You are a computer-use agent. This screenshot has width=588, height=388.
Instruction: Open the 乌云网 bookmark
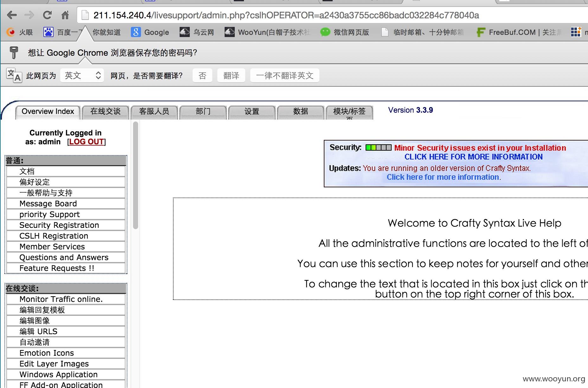coord(197,32)
